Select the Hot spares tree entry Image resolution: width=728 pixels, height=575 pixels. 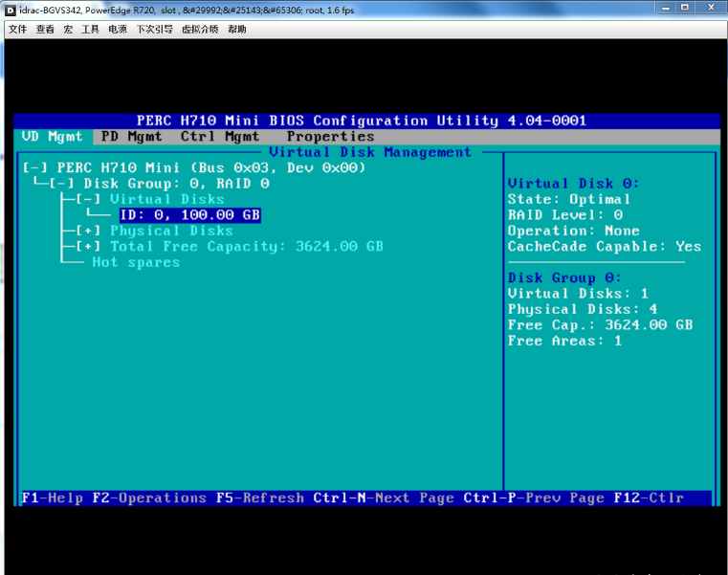coord(136,262)
